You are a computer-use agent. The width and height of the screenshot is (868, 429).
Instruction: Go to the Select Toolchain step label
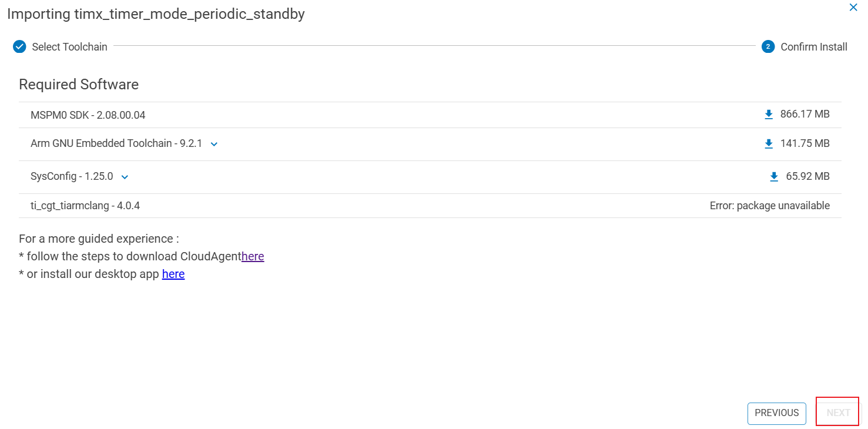[x=69, y=47]
